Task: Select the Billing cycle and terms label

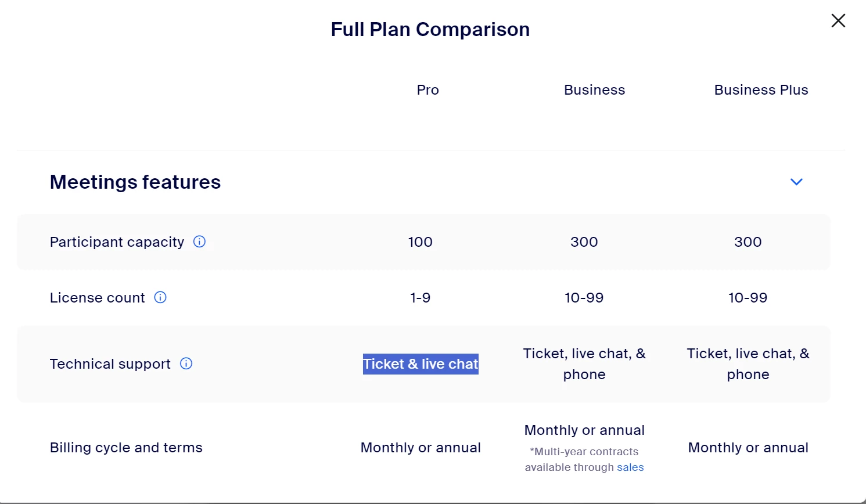Action: (x=126, y=448)
